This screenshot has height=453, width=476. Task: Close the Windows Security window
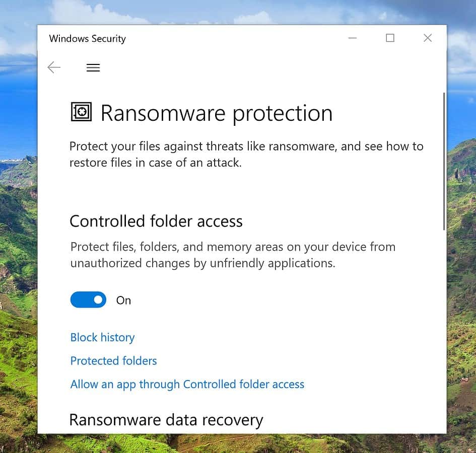point(427,38)
